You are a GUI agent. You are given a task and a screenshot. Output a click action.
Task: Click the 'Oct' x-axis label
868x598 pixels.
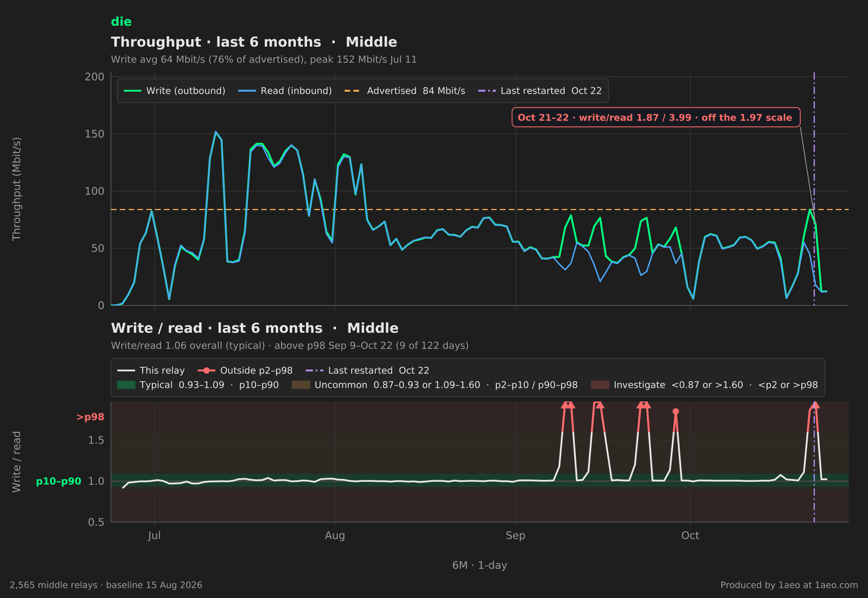pos(690,535)
